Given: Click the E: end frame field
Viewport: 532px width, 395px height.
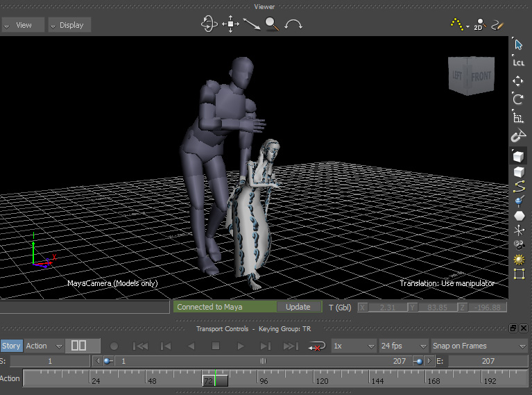Looking at the screenshot, I should click(488, 361).
